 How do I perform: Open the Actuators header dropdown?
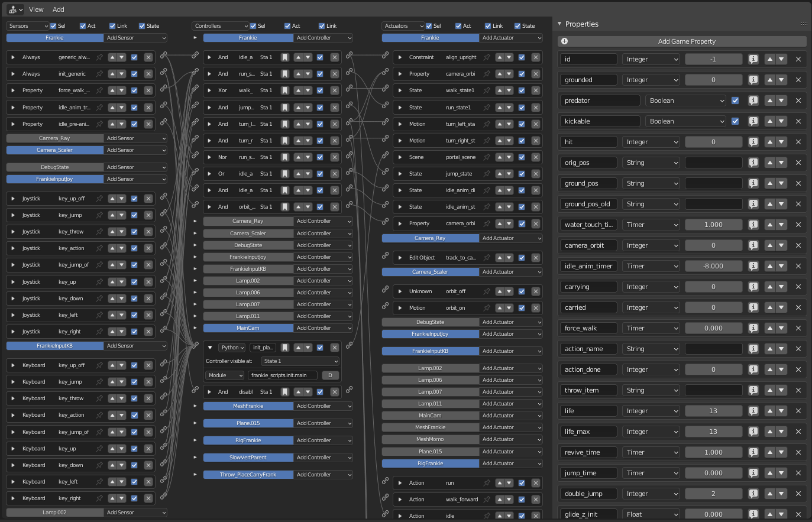403,26
